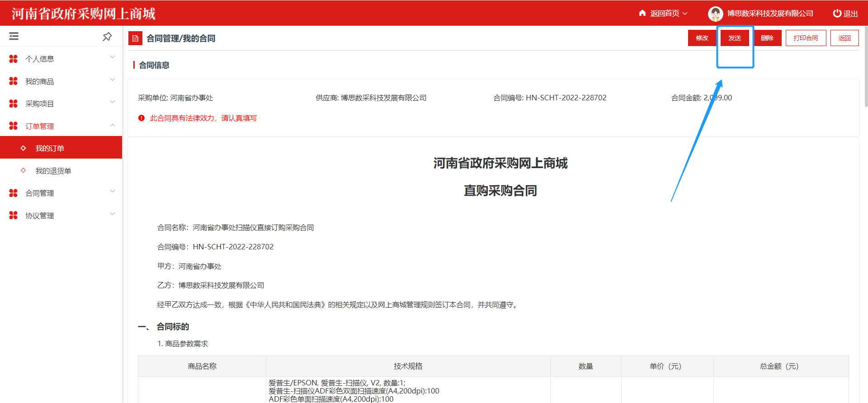The height and width of the screenshot is (403, 868).
Task: Click the 博思数采科技发展有限公司 account name
Action: coord(770,14)
